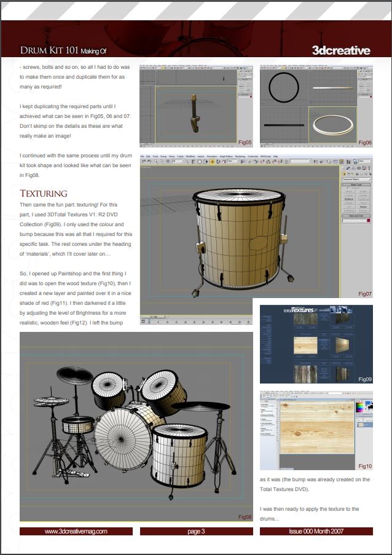Click the Texturing section heading

click(x=44, y=193)
